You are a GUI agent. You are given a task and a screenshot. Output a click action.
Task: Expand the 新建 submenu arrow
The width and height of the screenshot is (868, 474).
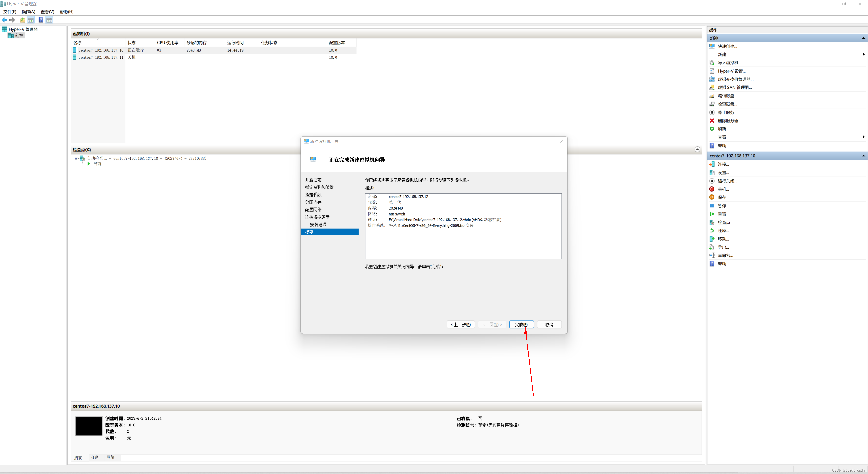click(864, 54)
